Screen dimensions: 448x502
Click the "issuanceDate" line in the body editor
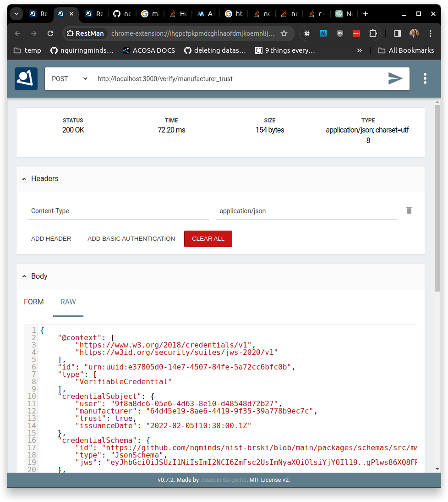(x=163, y=426)
